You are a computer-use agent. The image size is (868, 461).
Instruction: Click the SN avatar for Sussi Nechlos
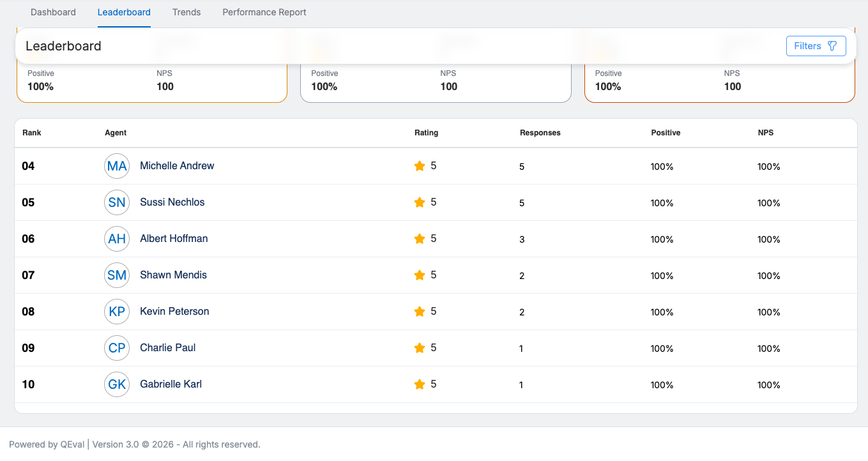coord(117,202)
